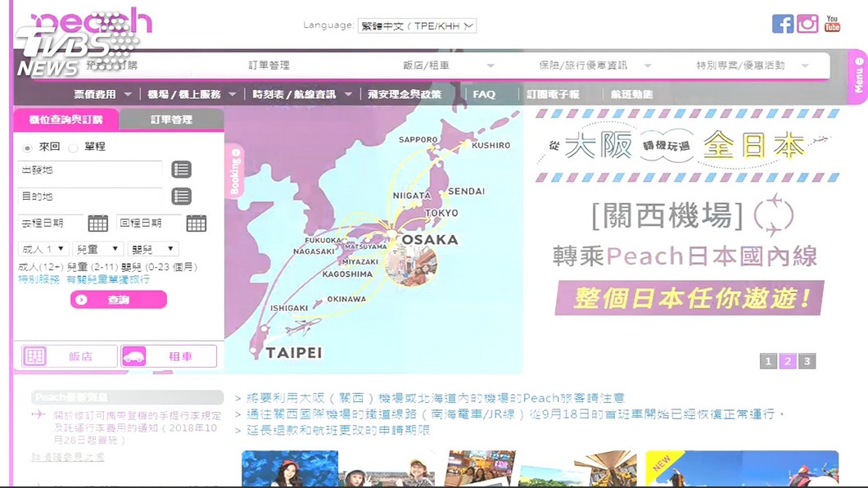Expand the 時刻表/航線資訊 menu
Image resolution: width=868 pixels, height=488 pixels.
pos(301,95)
